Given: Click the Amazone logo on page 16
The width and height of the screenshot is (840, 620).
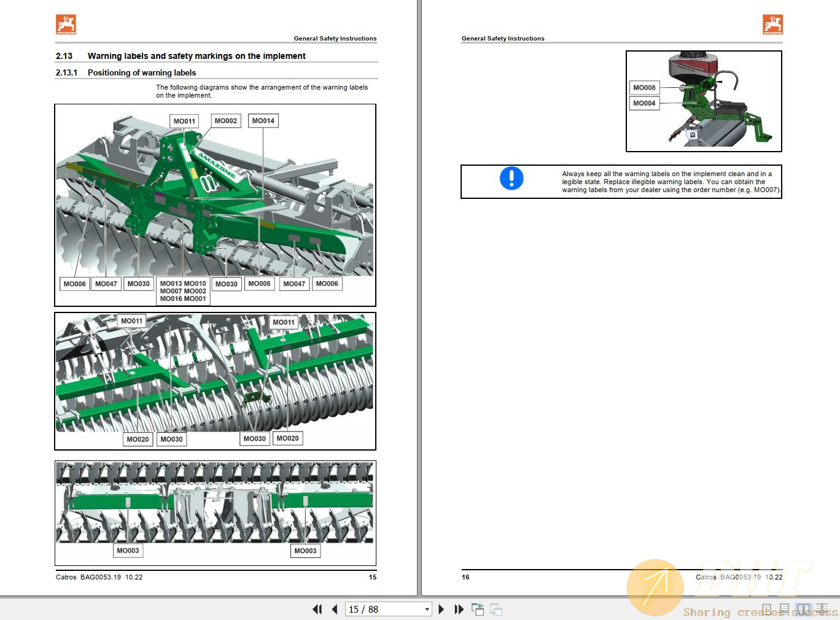Looking at the screenshot, I should [772, 25].
